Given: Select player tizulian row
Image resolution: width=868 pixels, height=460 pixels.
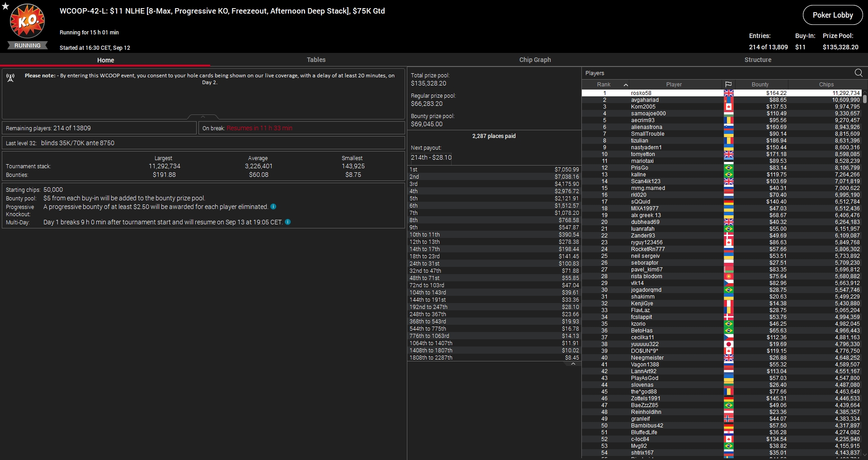Looking at the screenshot, I should point(722,141).
